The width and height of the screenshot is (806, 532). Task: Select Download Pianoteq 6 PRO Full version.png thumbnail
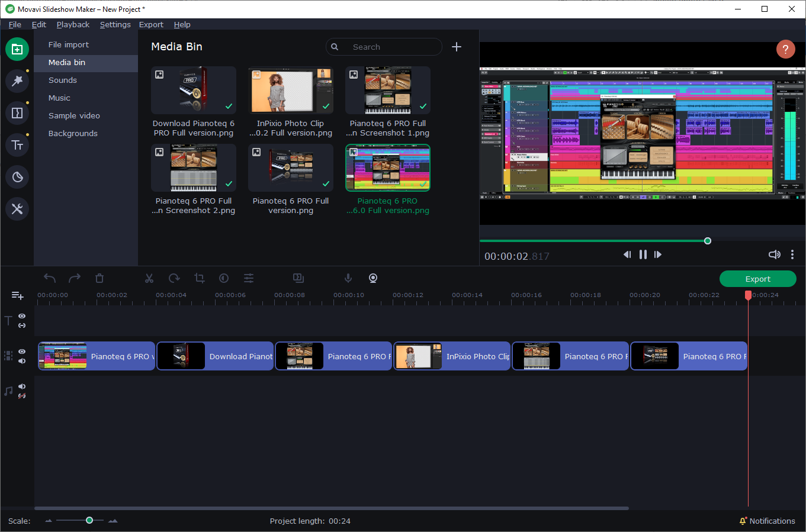click(x=194, y=90)
